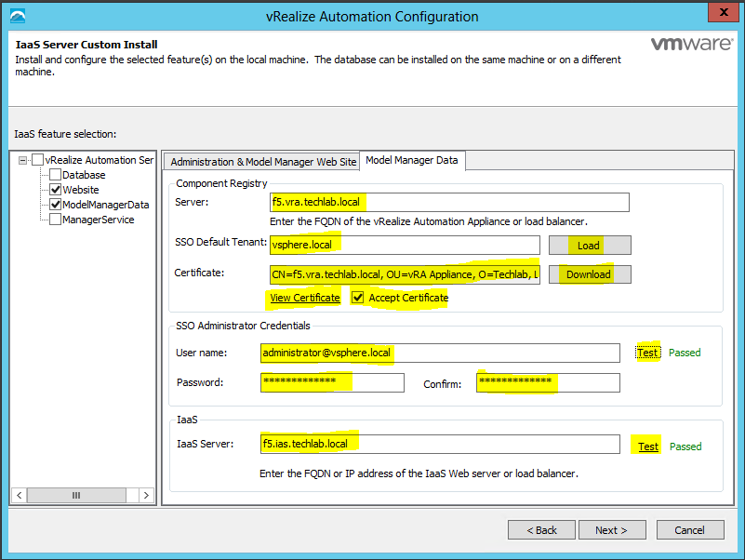Click the Passed status beside User name
The height and width of the screenshot is (560, 745).
(685, 353)
